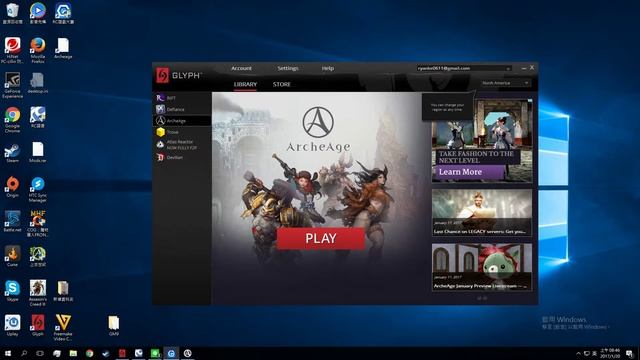Open the PC-cillin desktop shortcut

(12, 50)
